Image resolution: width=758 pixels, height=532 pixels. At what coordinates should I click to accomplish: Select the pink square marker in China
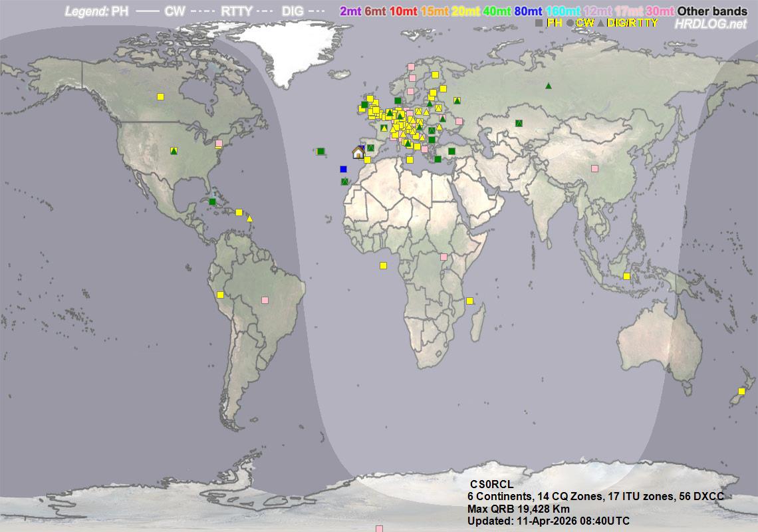pos(594,169)
